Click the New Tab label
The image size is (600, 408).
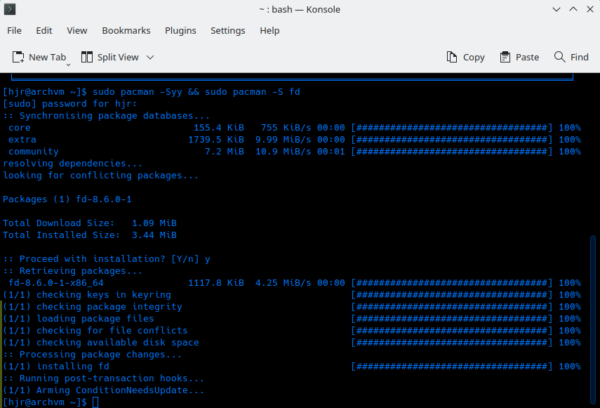click(47, 57)
